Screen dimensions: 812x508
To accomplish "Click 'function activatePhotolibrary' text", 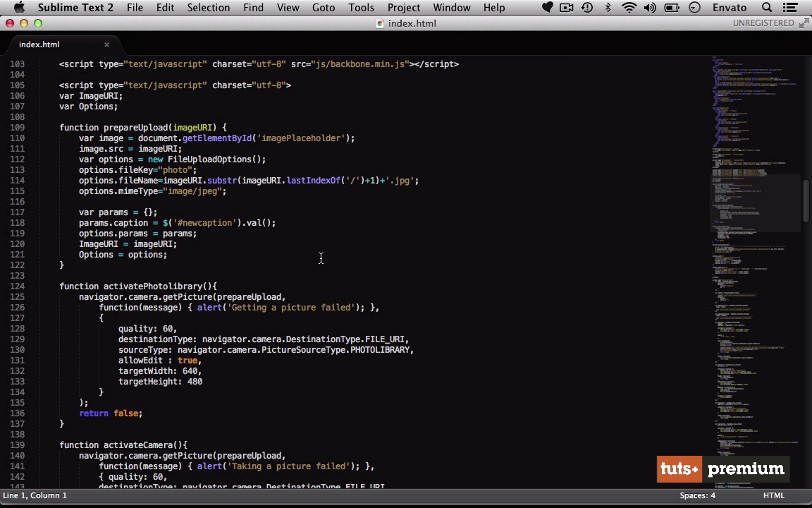I will point(130,286).
